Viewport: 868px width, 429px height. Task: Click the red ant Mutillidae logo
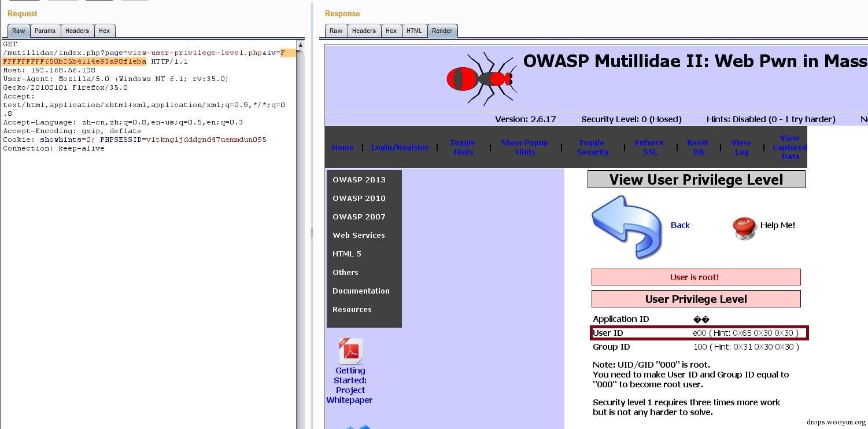(x=481, y=78)
